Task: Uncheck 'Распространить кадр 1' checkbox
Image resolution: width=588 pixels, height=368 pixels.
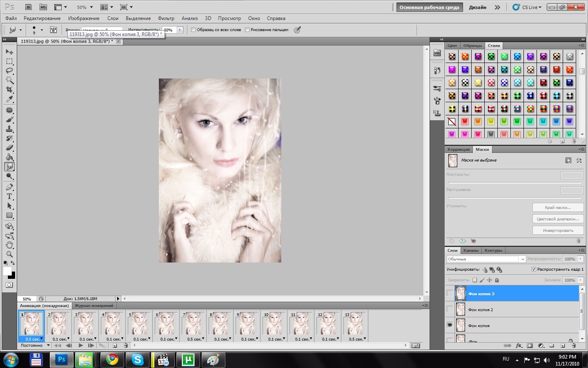Action: (x=534, y=269)
